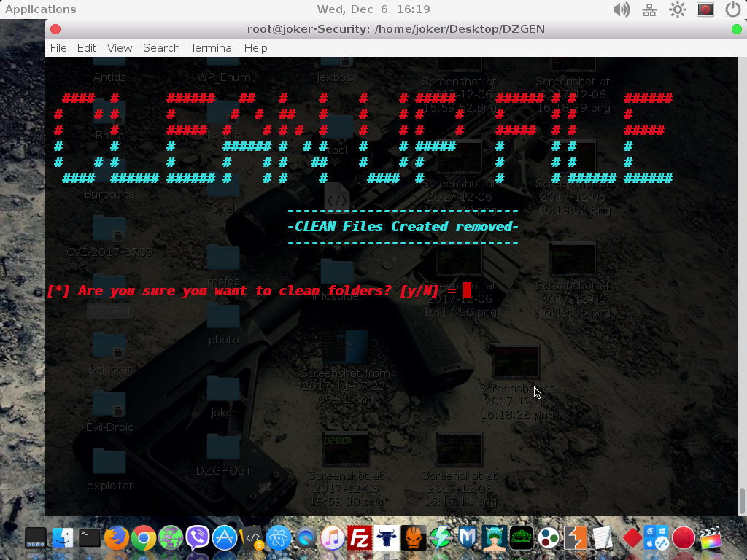Open the clapperboard video editor dock icon
This screenshot has width=747, height=560.
(x=711, y=538)
